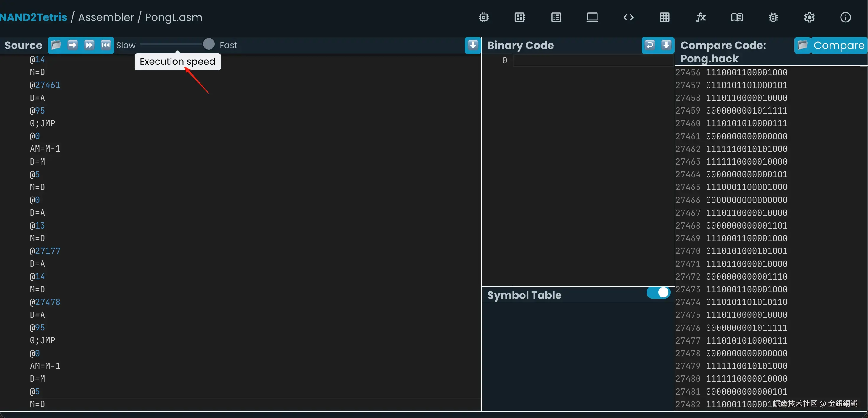The width and height of the screenshot is (868, 418).
Task: Load a source file via folder icon
Action: coord(56,45)
